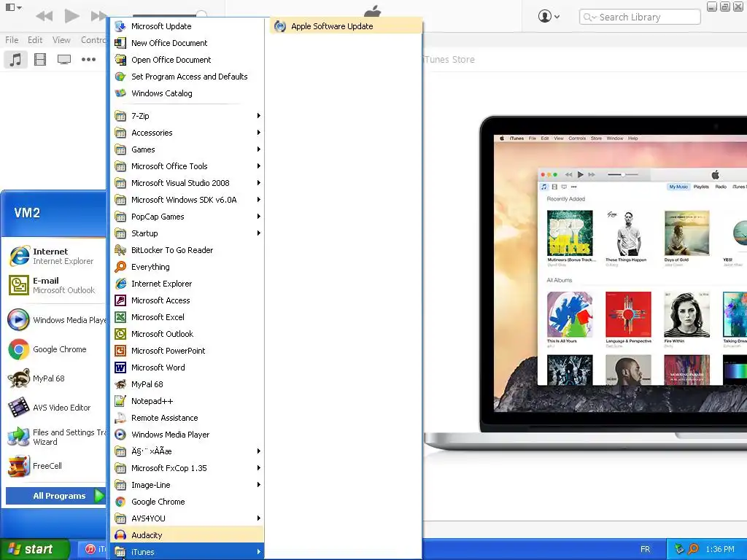Open iTunes more media types ellipsis
The height and width of the screenshot is (560, 747).
click(x=88, y=60)
